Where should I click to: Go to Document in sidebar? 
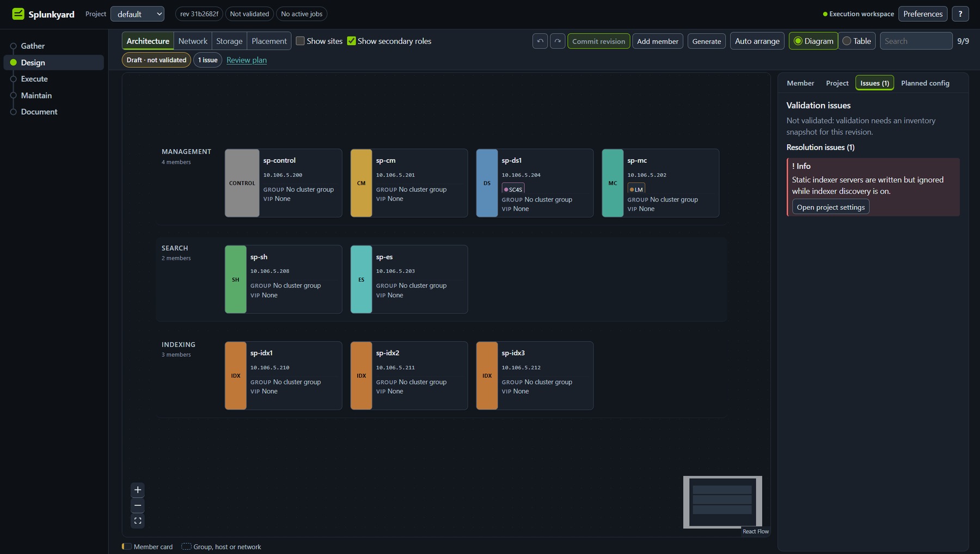click(53, 112)
